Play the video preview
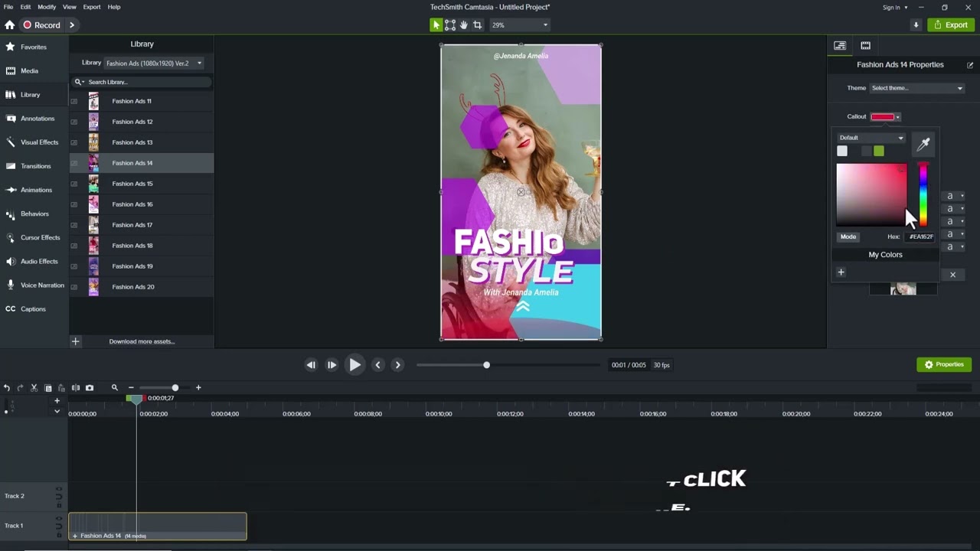 pyautogui.click(x=354, y=365)
